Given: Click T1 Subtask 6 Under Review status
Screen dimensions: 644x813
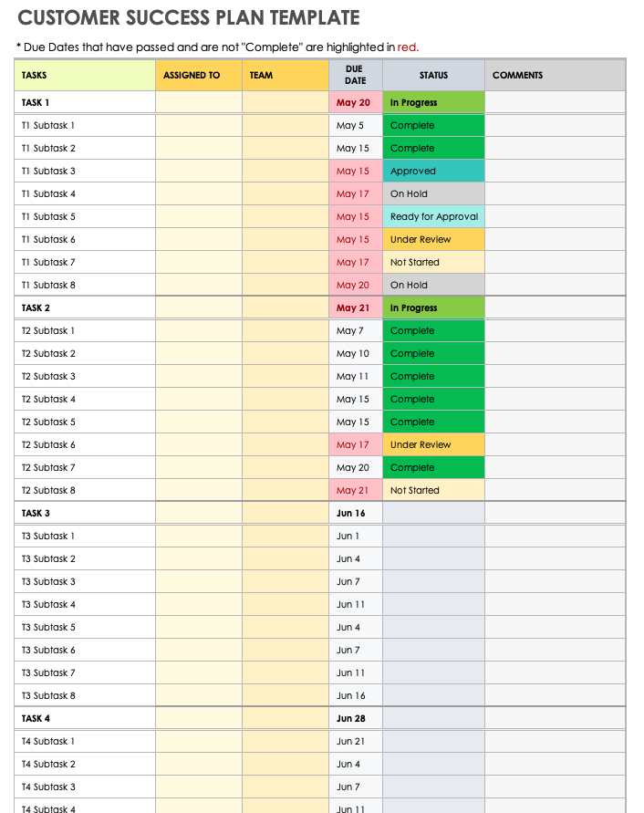Looking at the screenshot, I should tap(433, 240).
